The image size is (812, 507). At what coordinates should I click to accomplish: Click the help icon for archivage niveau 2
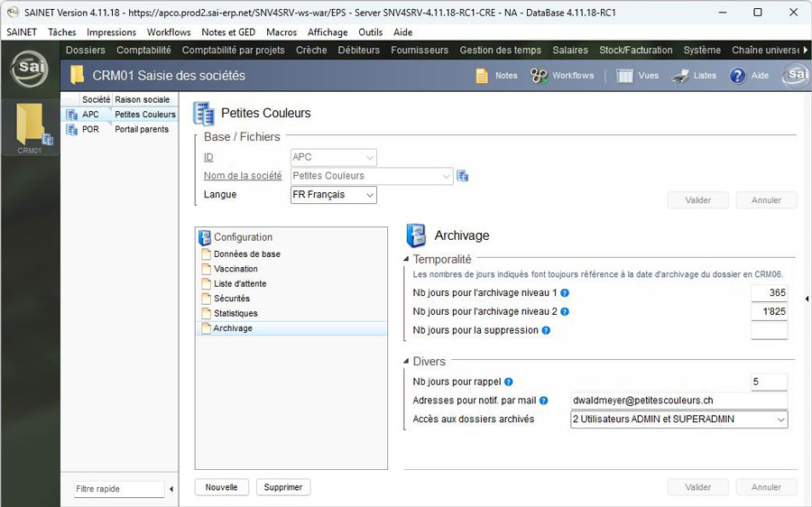pos(565,312)
